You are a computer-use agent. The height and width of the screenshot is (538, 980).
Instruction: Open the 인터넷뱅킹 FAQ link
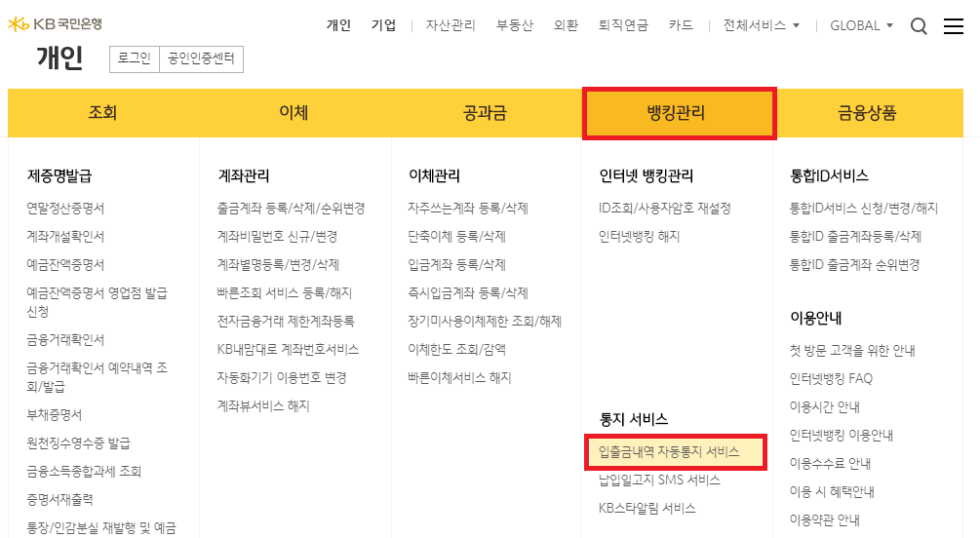click(x=831, y=378)
